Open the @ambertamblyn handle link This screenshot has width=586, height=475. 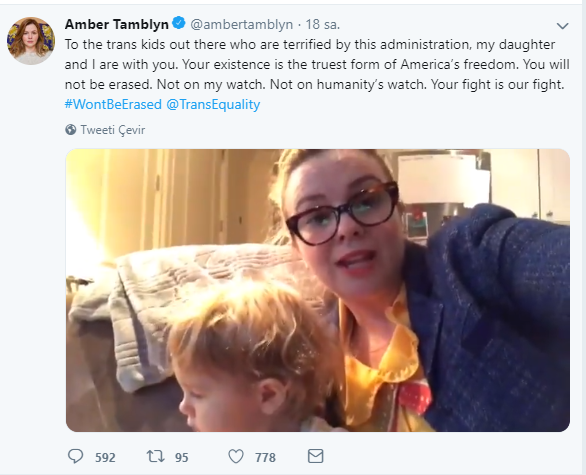(x=241, y=24)
